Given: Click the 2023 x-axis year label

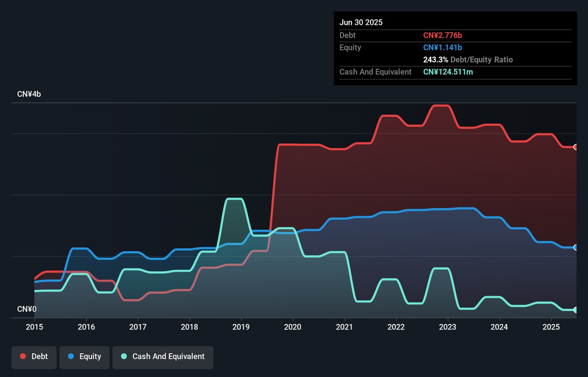Looking at the screenshot, I should (448, 327).
